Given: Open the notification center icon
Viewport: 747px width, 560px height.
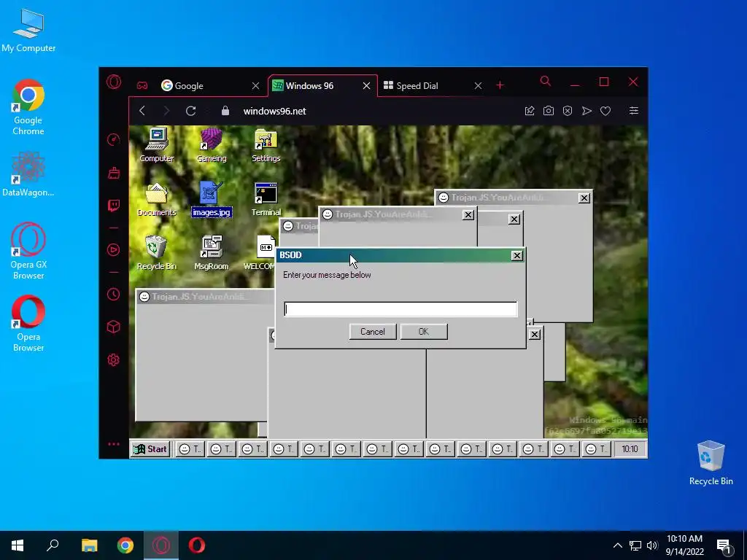Looking at the screenshot, I should pos(724,546).
